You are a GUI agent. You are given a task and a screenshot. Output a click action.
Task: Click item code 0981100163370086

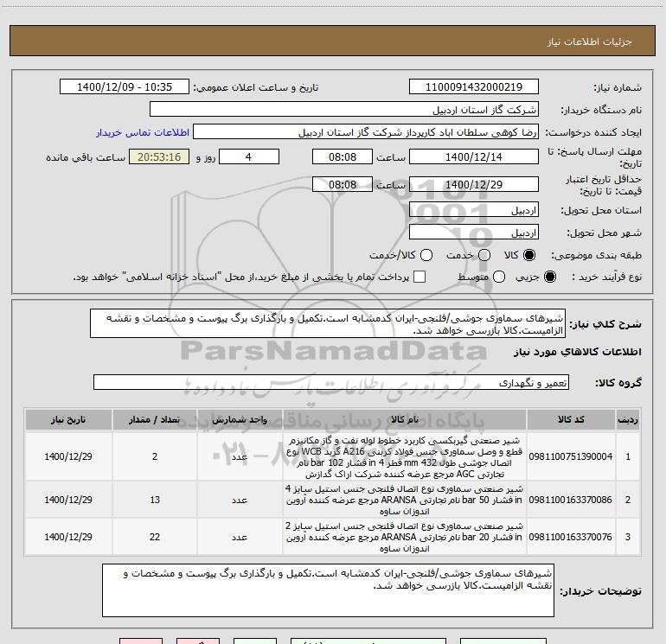[x=571, y=501]
